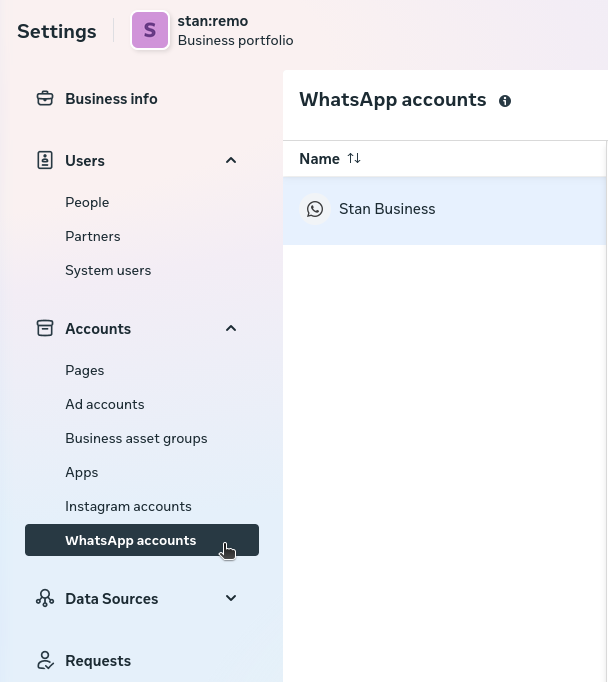Select Instagram accounts in sidebar
Image resolution: width=608 pixels, height=682 pixels.
coord(128,506)
